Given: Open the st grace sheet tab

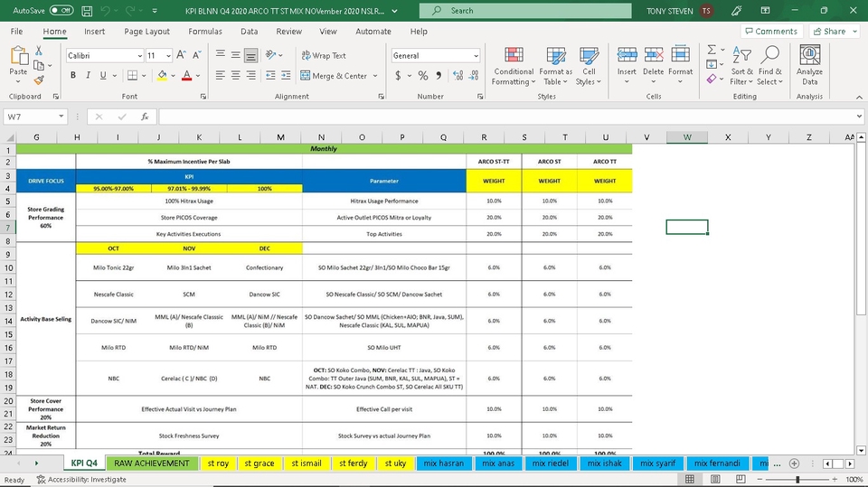Looking at the screenshot, I should tap(259, 464).
